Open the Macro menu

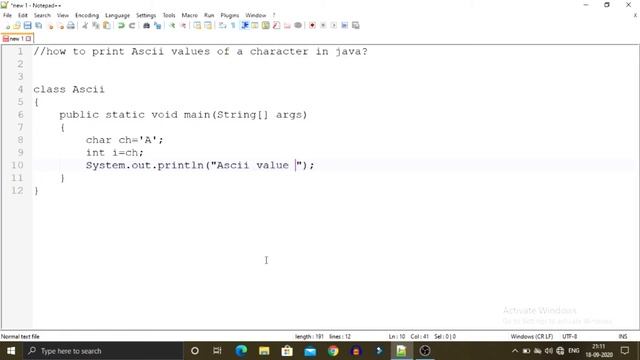coord(189,15)
